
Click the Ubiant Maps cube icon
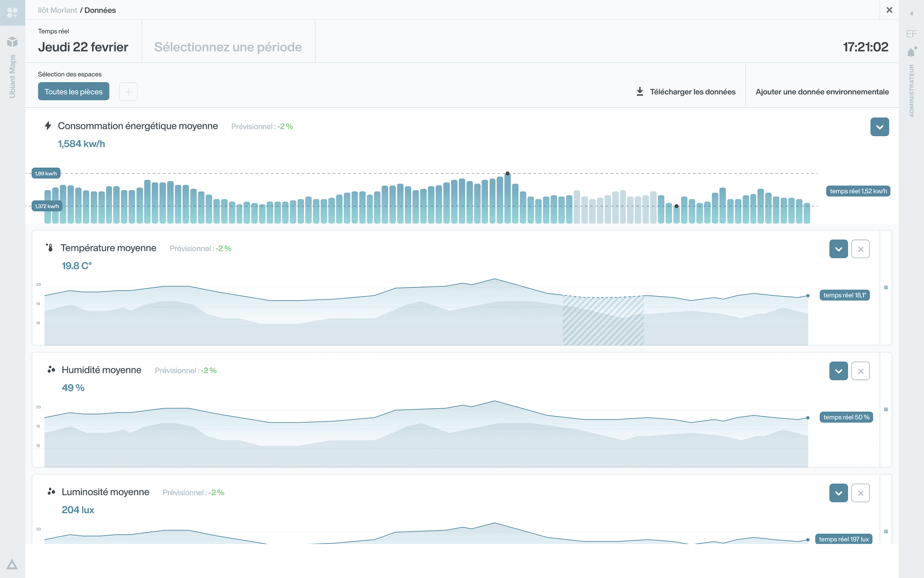tap(12, 42)
